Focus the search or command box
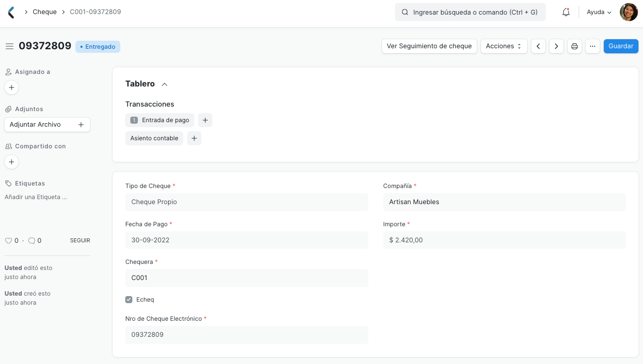643x364 pixels. point(470,12)
